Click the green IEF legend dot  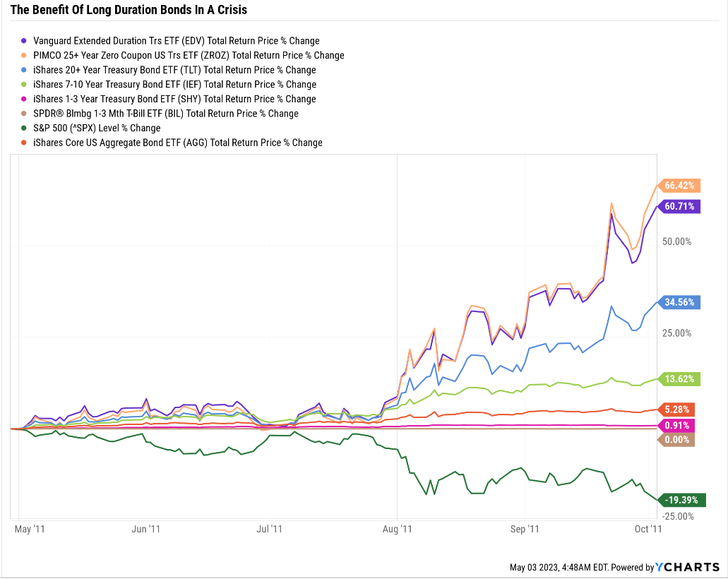coord(24,85)
